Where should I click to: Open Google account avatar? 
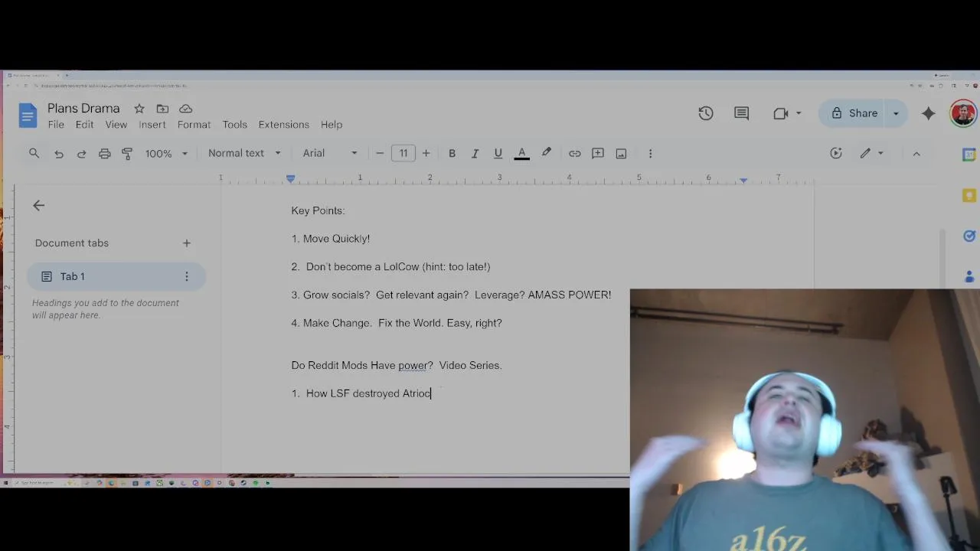pyautogui.click(x=963, y=113)
